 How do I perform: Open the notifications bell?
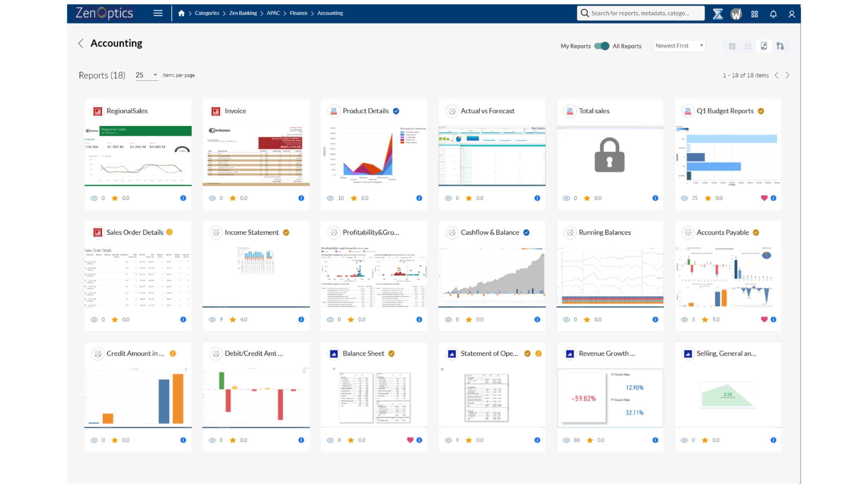coord(773,14)
